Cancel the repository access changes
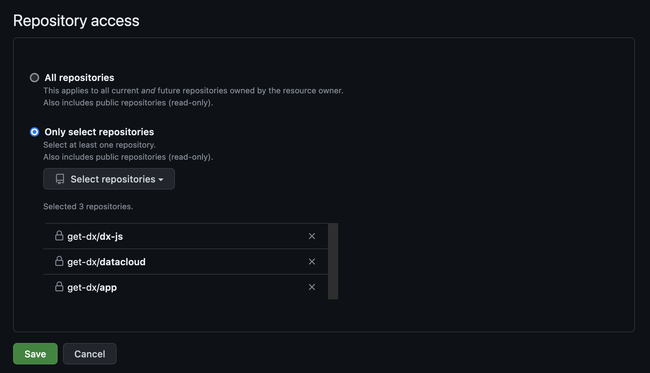Screen dimensions: 650x373 (90, 354)
